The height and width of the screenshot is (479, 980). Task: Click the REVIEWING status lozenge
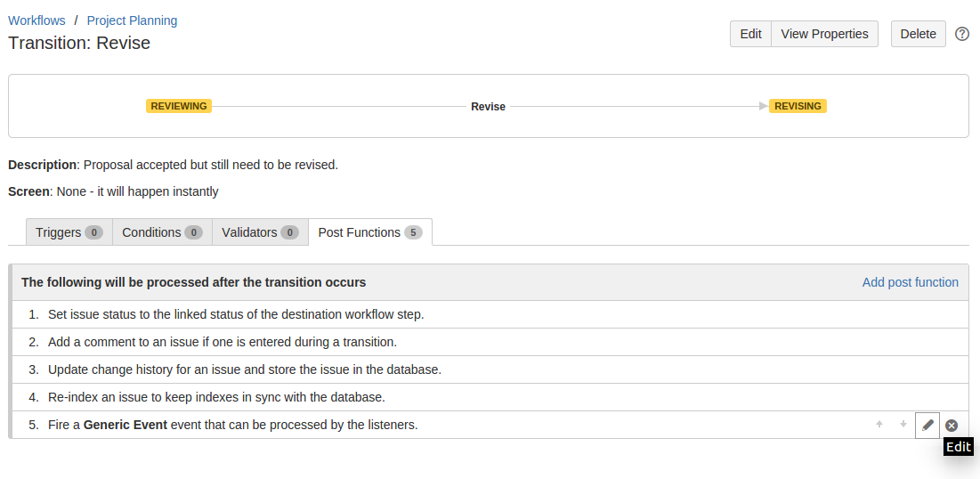coord(179,106)
